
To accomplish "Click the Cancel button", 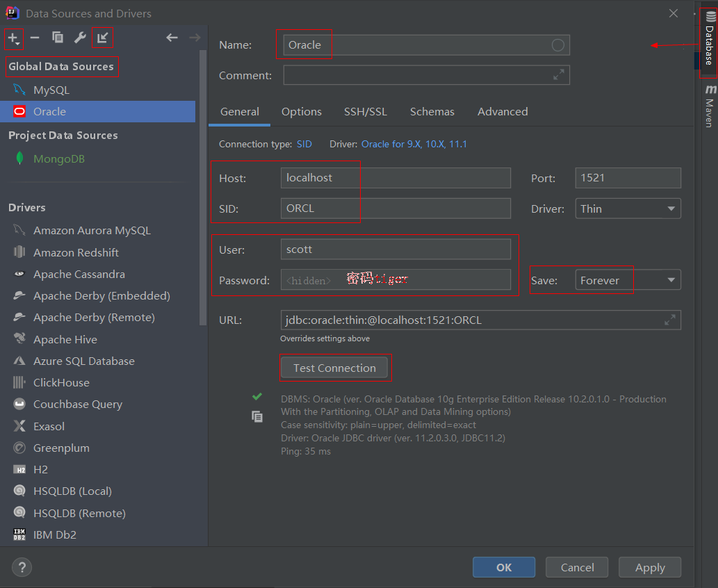I will (577, 567).
